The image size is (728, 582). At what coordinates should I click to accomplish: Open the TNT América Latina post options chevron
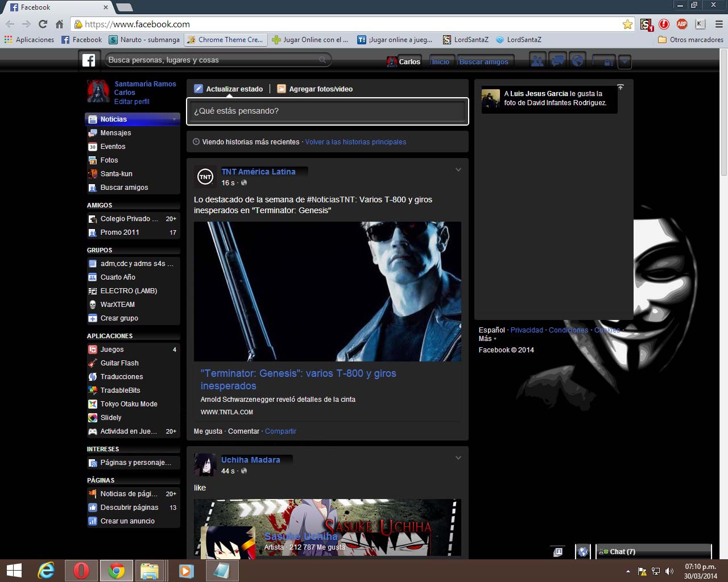click(458, 169)
